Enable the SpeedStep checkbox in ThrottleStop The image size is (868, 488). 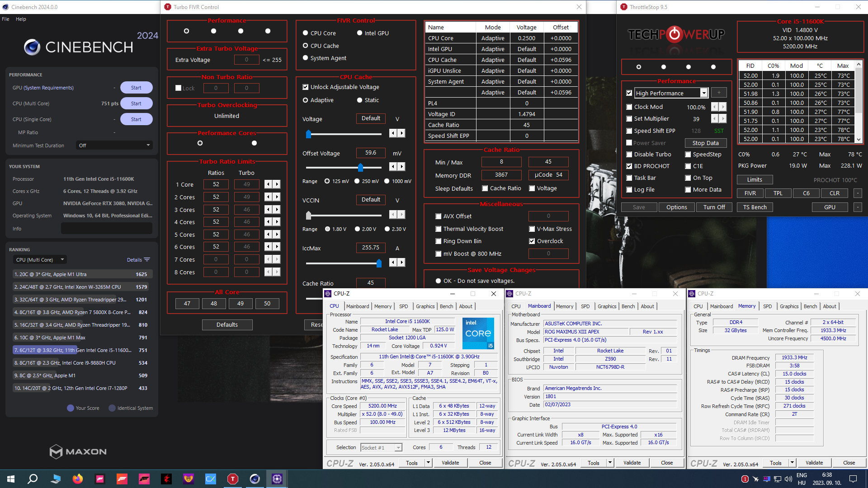coord(688,155)
